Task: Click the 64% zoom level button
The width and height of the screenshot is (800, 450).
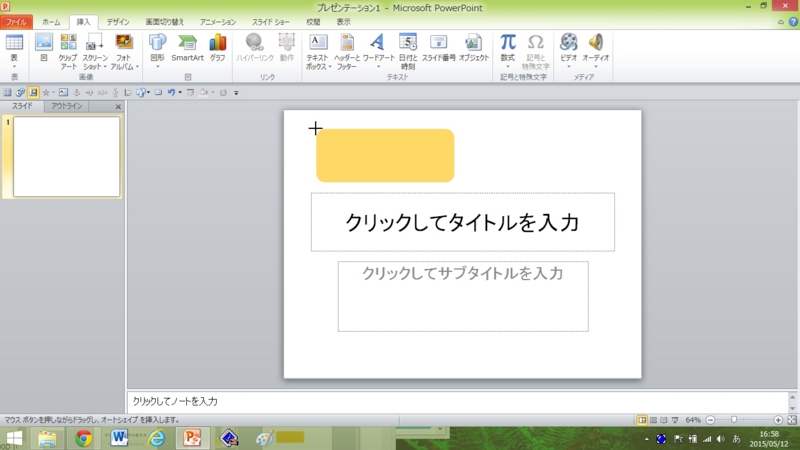Action: click(x=693, y=420)
